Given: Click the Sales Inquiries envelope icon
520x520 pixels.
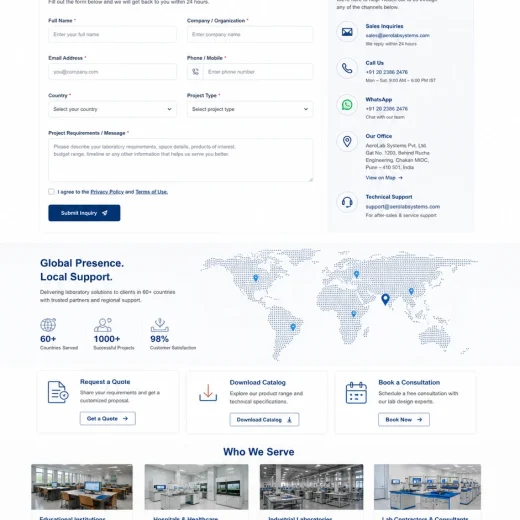Looking at the screenshot, I should 347,32.
